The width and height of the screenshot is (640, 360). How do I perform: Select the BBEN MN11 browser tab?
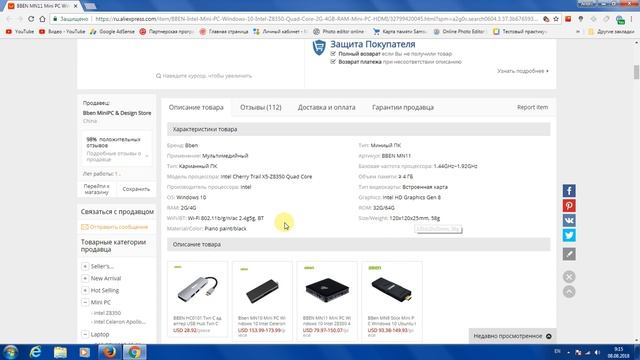[42, 6]
